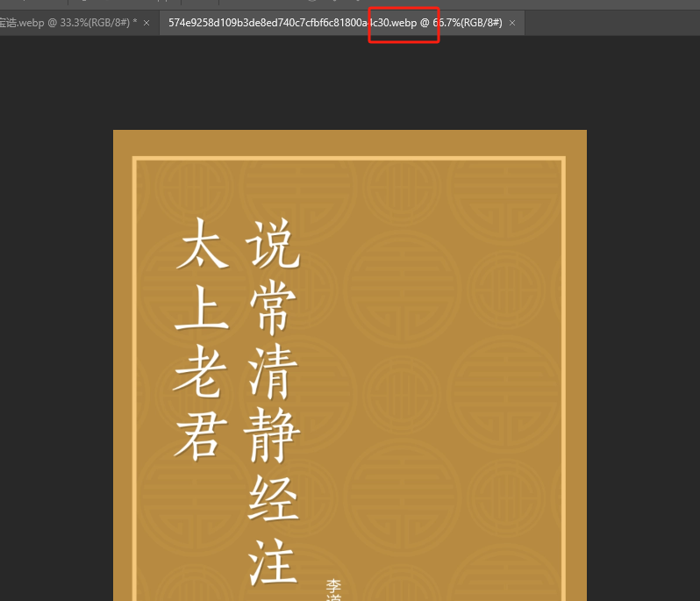Image resolution: width=700 pixels, height=601 pixels.
Task: Close the 33.3% webp document tab
Action: [x=146, y=22]
